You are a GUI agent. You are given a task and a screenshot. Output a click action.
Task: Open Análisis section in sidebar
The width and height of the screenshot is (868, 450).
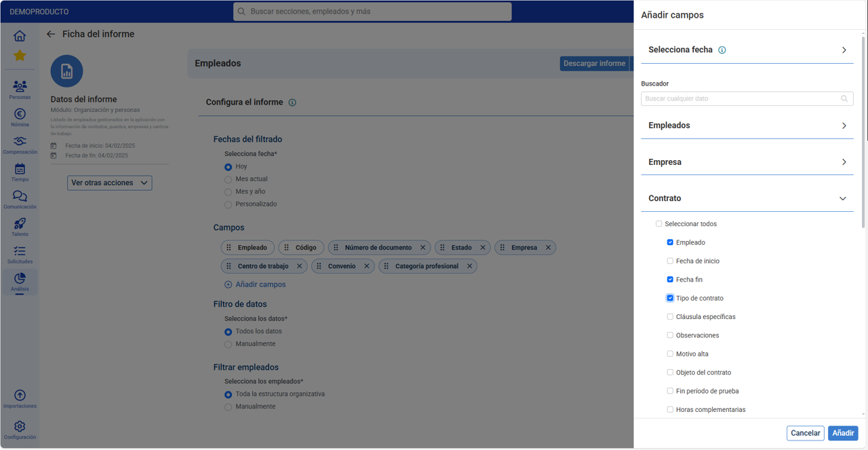(x=20, y=282)
